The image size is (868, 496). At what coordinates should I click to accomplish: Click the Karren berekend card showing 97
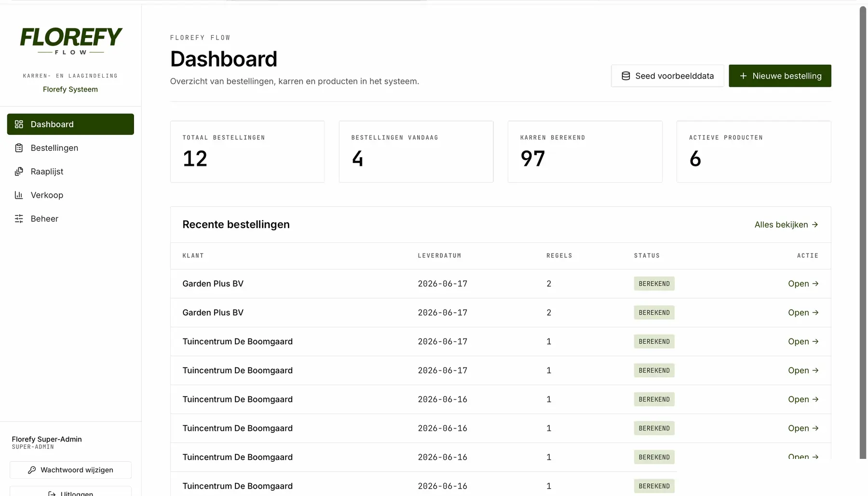click(585, 152)
